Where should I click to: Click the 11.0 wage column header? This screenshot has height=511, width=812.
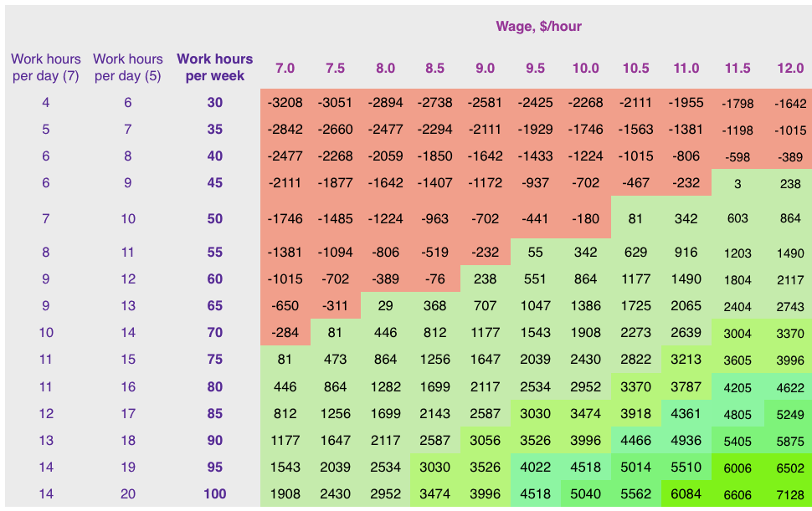(x=686, y=69)
